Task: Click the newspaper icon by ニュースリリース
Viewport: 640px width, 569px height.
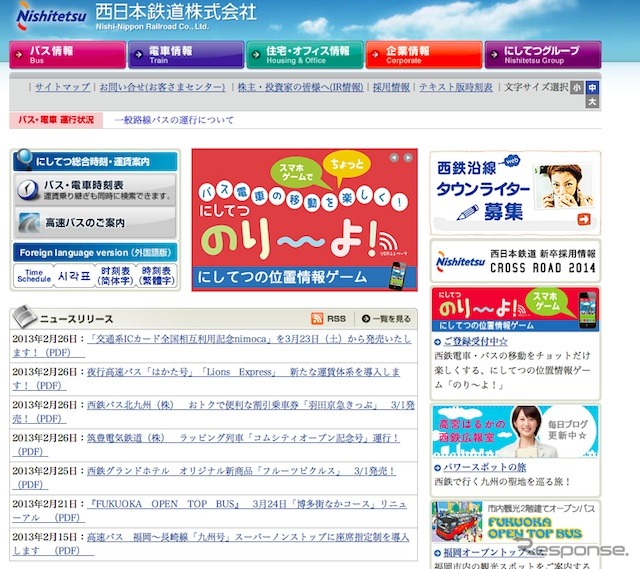Action: [24, 316]
